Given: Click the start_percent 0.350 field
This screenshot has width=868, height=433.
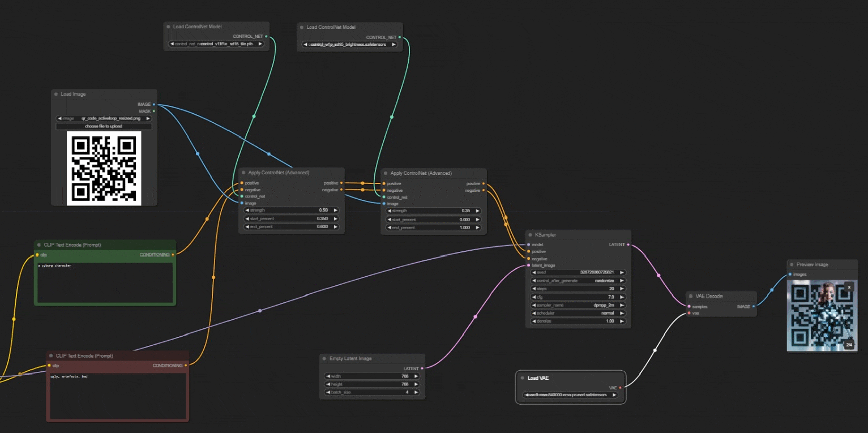Looking at the screenshot, I should (x=292, y=218).
